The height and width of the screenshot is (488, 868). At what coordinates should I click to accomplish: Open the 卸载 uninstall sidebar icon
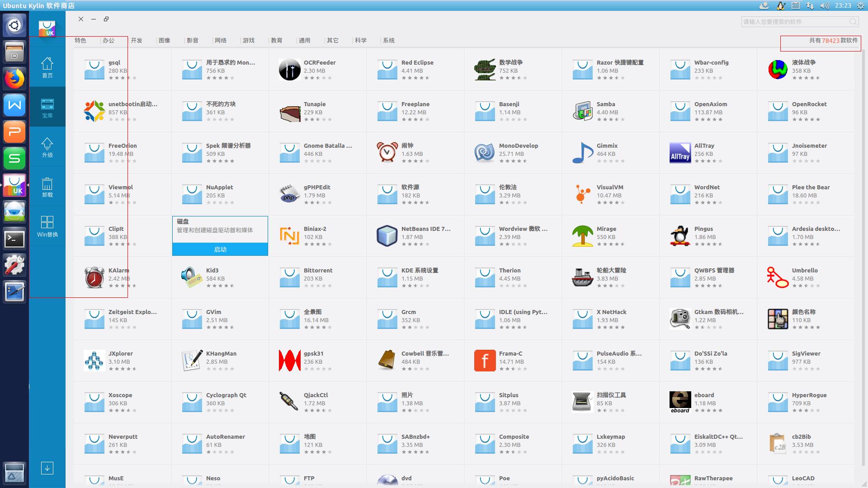[x=47, y=187]
